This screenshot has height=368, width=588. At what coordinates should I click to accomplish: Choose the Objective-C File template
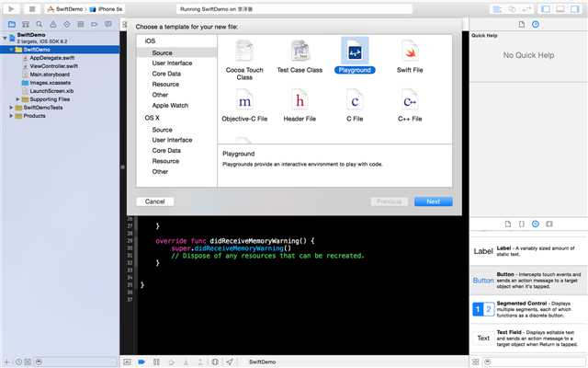coord(244,105)
